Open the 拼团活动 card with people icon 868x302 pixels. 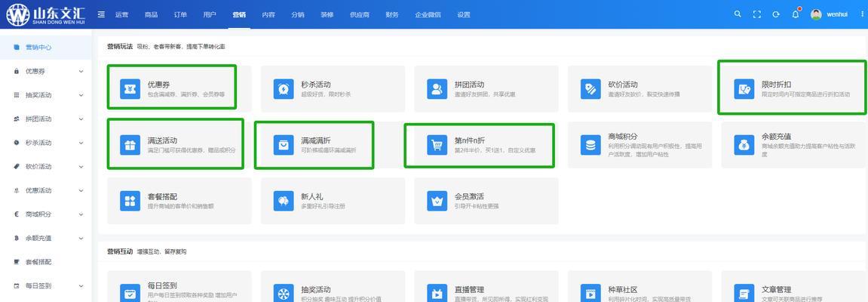pos(437,88)
